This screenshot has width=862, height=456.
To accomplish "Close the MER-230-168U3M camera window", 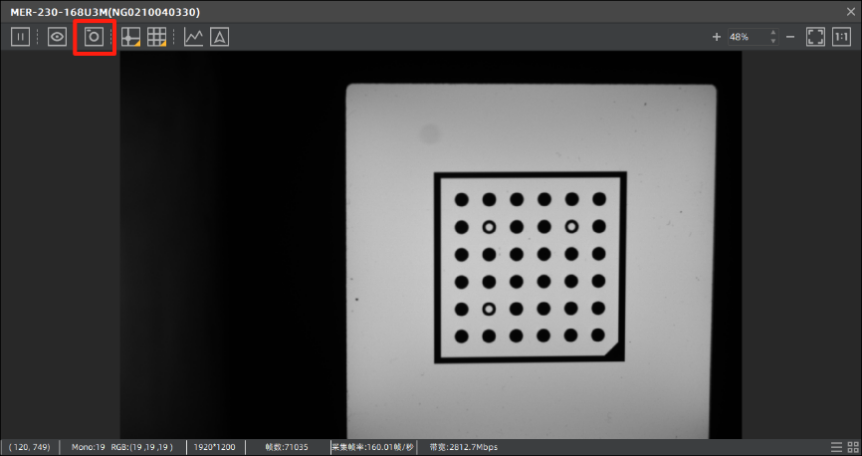I will point(848,11).
